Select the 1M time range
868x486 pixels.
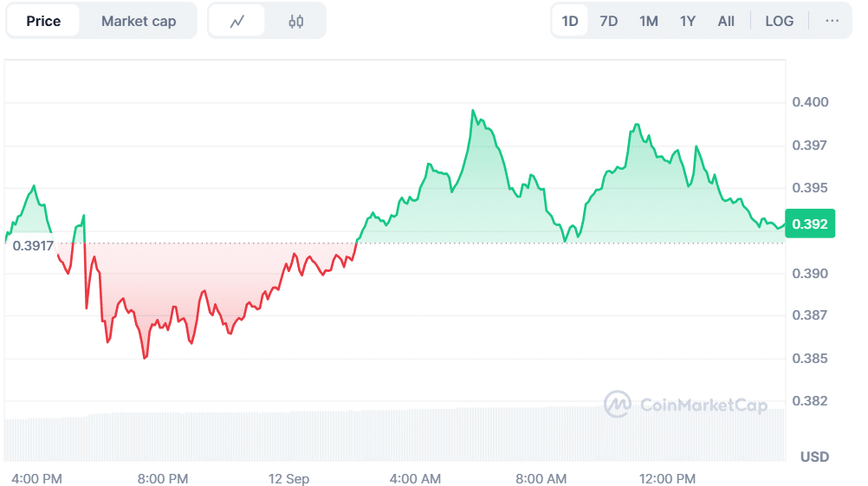click(648, 21)
